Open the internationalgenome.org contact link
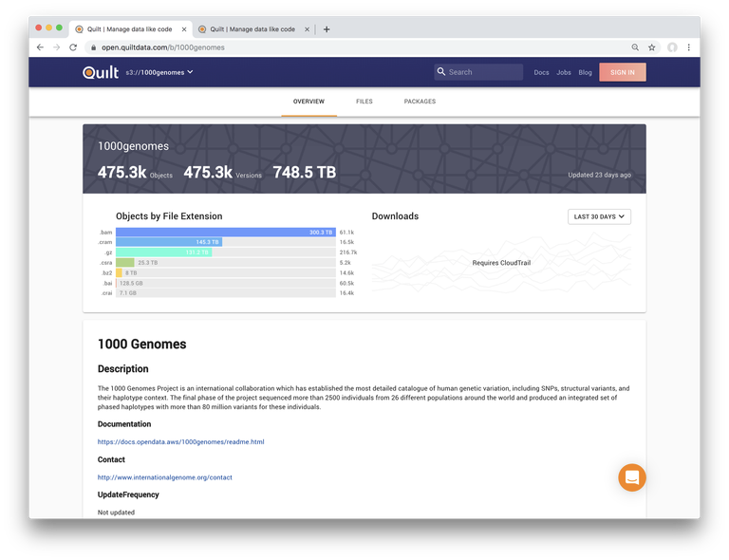The image size is (729, 560). click(164, 477)
